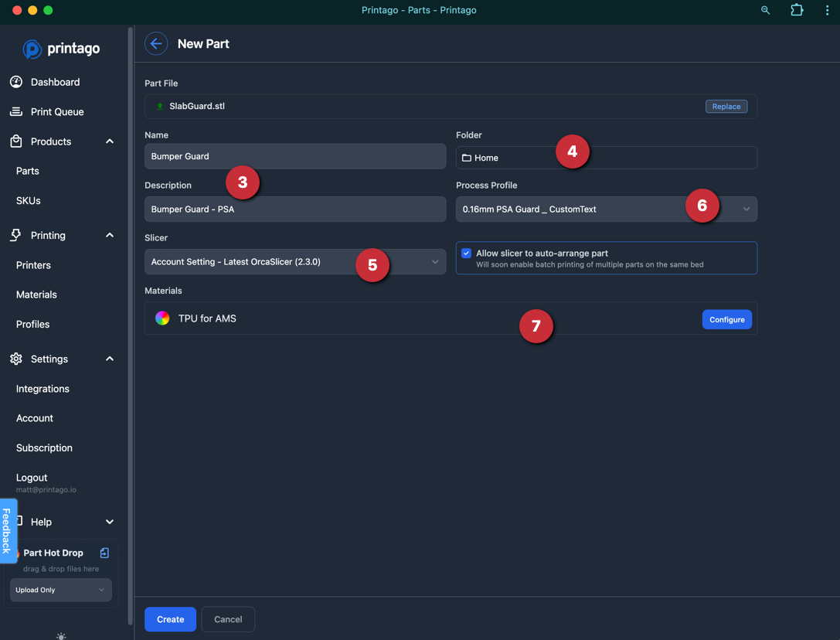840x640 pixels.
Task: Open the Upload Only dropdown
Action: (x=60, y=590)
